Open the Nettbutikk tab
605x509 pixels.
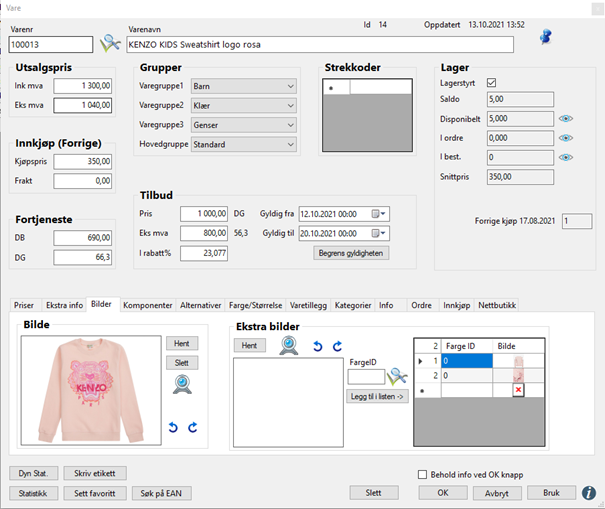[x=499, y=305]
